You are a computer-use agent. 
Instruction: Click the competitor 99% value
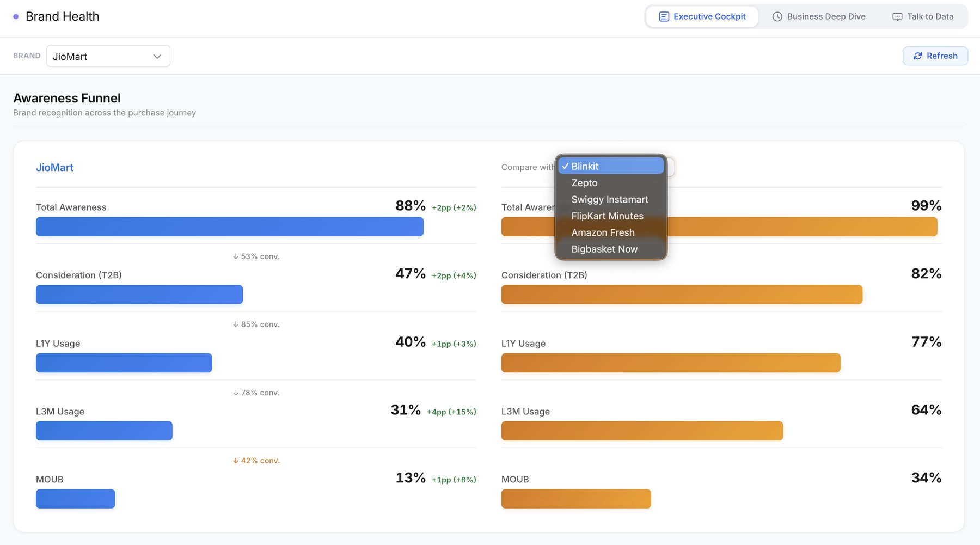click(926, 206)
